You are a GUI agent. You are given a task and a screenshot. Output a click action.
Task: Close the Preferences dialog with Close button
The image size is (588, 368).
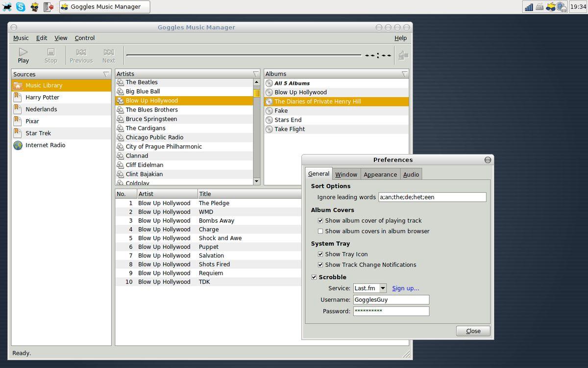pyautogui.click(x=473, y=331)
